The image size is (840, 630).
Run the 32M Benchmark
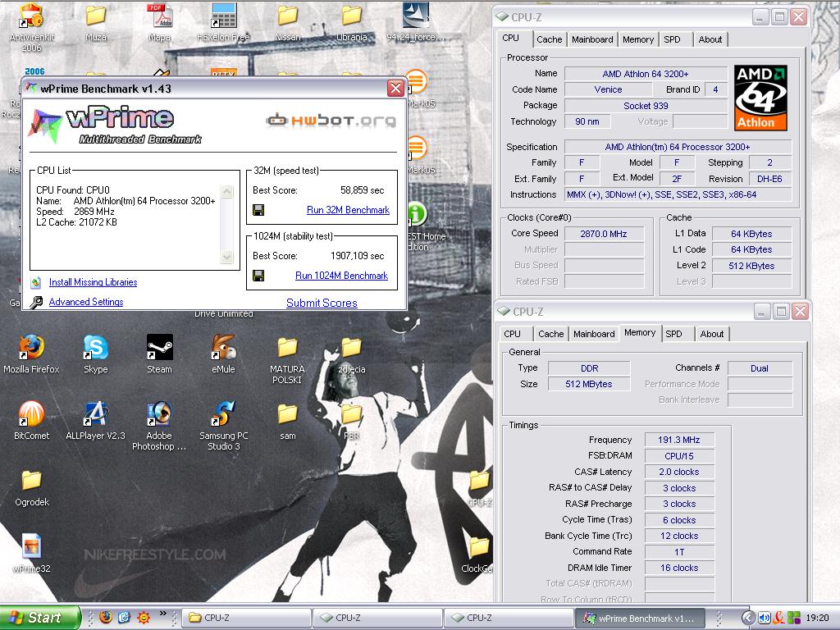click(348, 210)
